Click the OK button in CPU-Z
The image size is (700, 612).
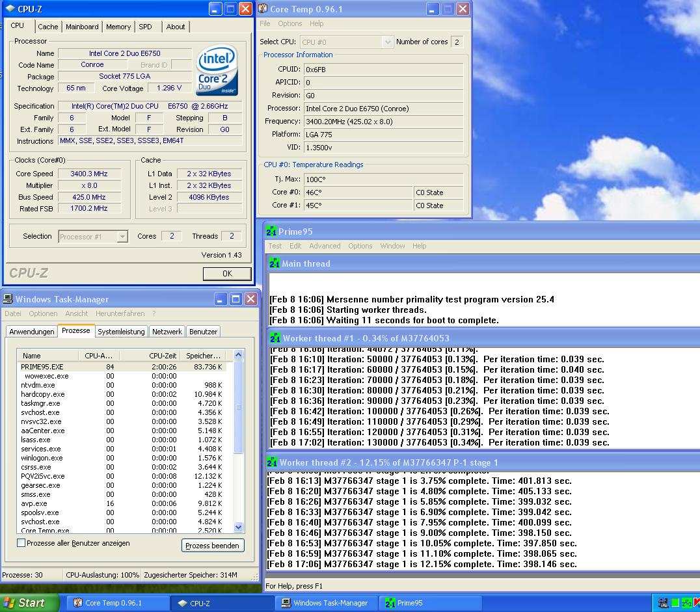pos(227,273)
